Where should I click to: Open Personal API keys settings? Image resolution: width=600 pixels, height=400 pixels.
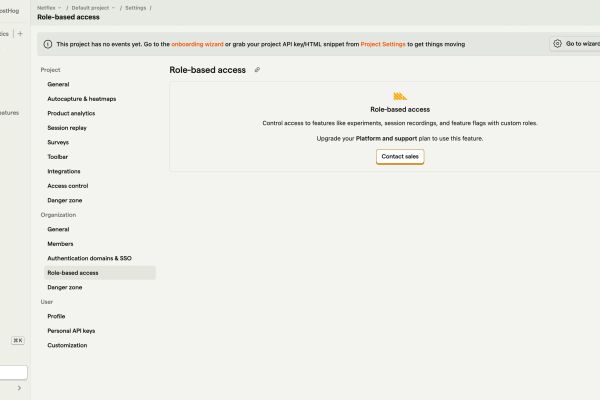(x=100, y=331)
